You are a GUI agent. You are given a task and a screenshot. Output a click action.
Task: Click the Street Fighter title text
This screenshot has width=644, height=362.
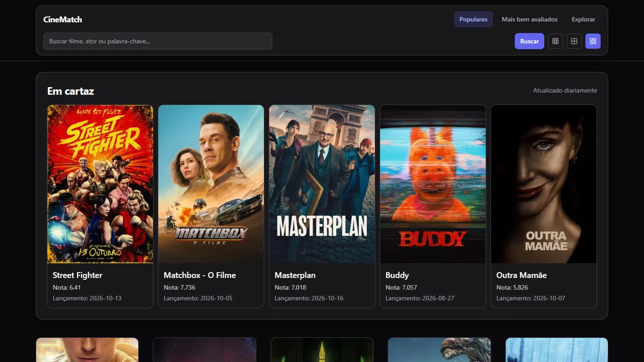tap(78, 275)
